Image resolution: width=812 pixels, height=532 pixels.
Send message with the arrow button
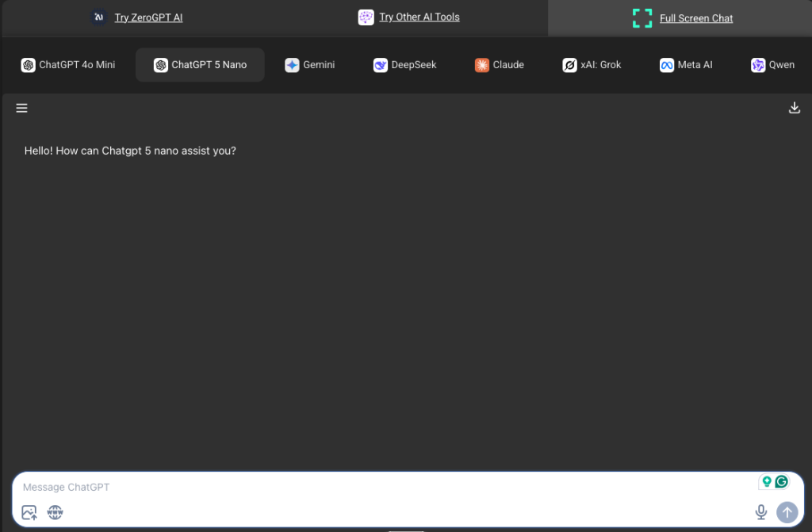point(787,512)
